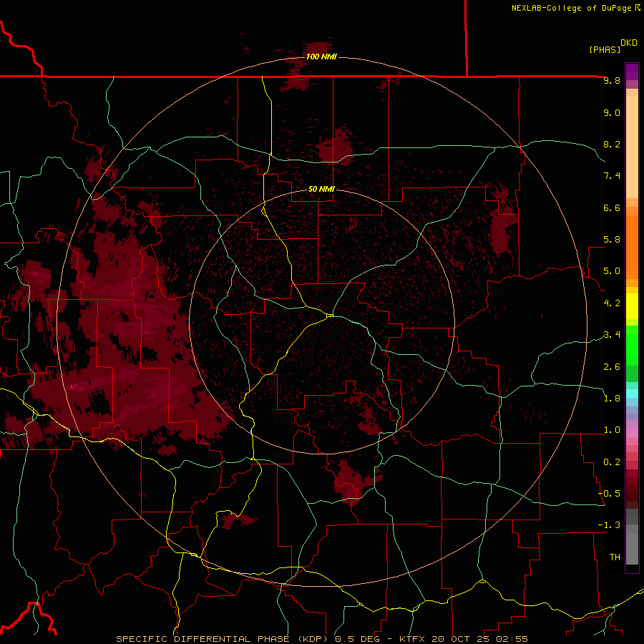Image resolution: width=644 pixels, height=644 pixels.
Task: Click the purple top segment of color bar
Action: coord(632,72)
